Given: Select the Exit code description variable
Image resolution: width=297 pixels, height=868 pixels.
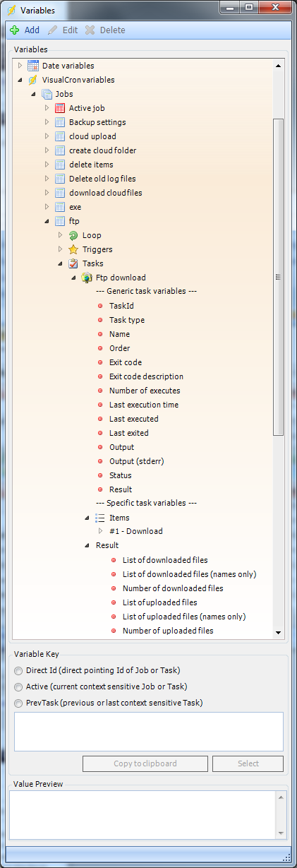Looking at the screenshot, I should tap(146, 376).
